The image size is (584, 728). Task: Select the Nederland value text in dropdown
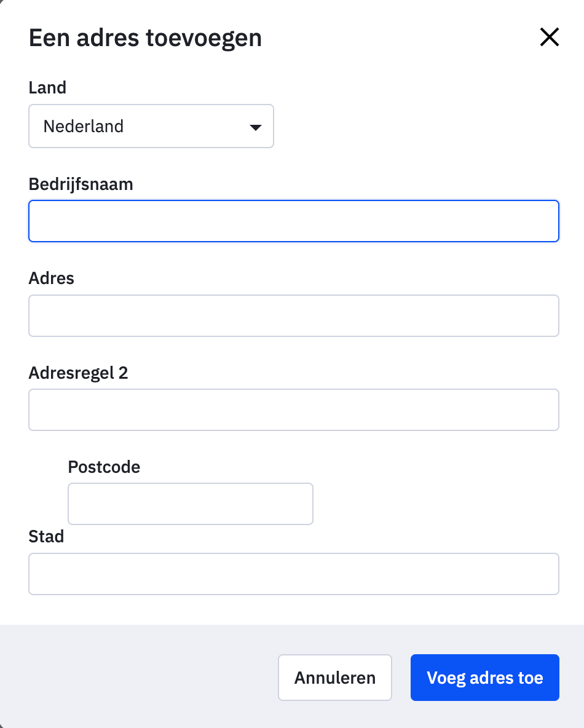tap(84, 127)
